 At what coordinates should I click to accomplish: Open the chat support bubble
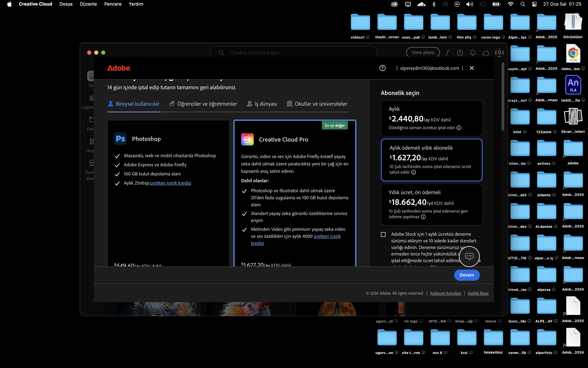tap(469, 256)
